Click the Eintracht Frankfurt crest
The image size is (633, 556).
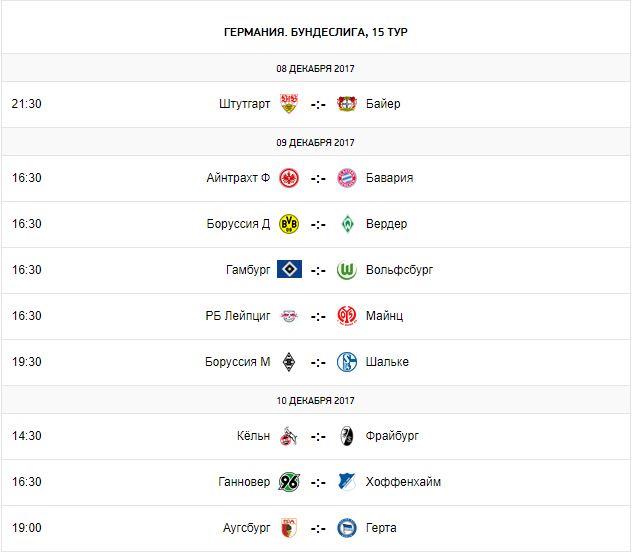click(289, 178)
